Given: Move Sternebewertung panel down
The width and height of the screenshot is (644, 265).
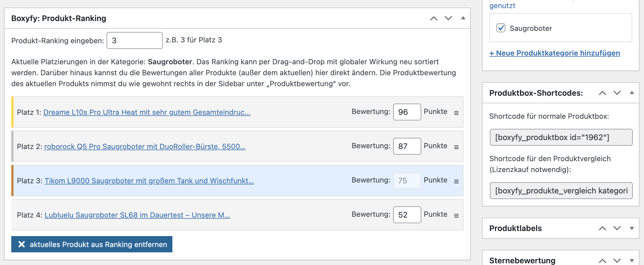Looking at the screenshot, I should tap(617, 261).
